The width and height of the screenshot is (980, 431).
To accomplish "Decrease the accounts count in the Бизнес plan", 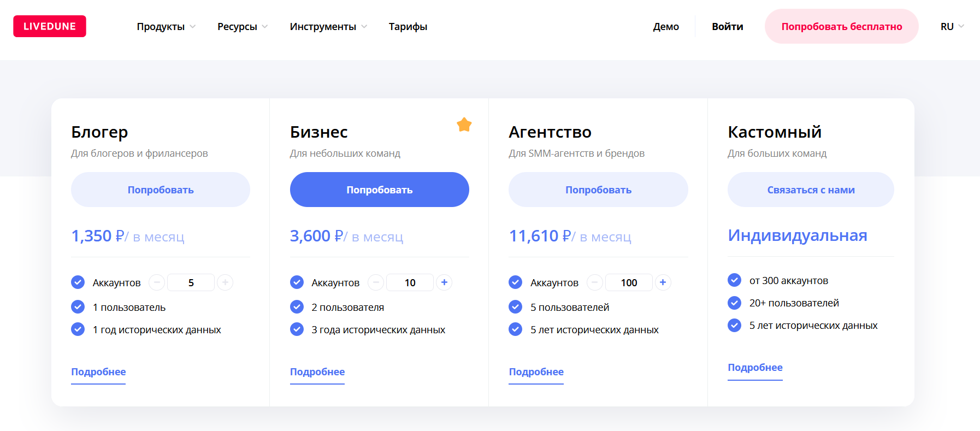I will pos(376,282).
